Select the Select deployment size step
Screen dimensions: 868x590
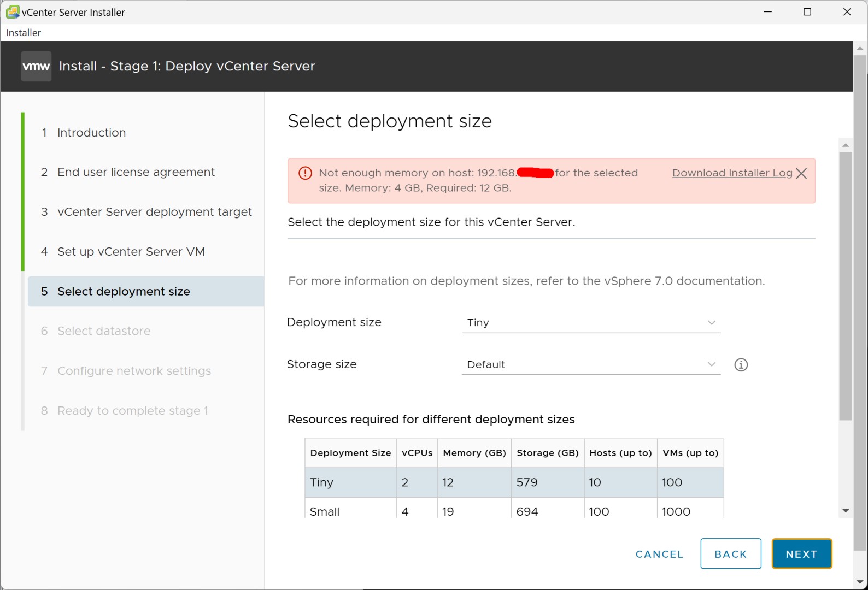coord(146,291)
